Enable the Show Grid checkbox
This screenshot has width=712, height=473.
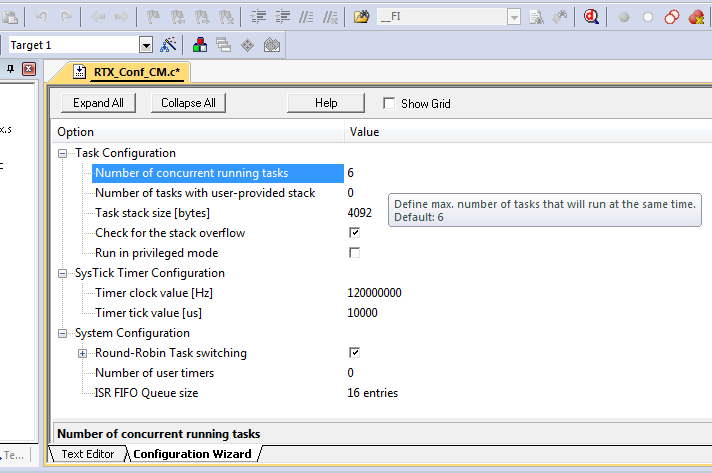click(389, 103)
